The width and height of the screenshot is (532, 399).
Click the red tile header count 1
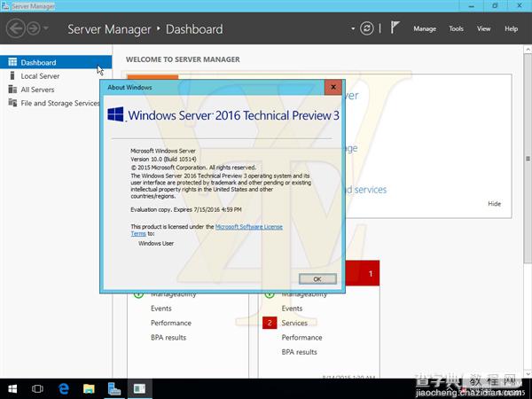(x=371, y=273)
